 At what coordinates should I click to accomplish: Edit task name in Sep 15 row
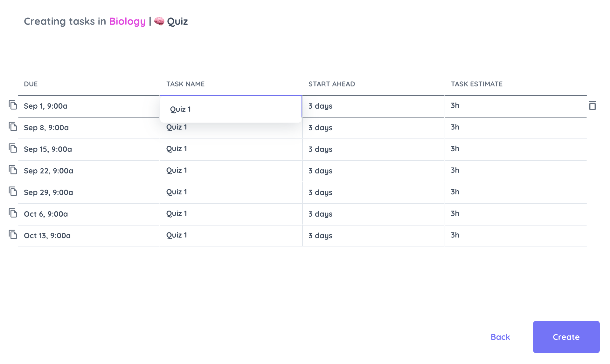[x=231, y=149]
